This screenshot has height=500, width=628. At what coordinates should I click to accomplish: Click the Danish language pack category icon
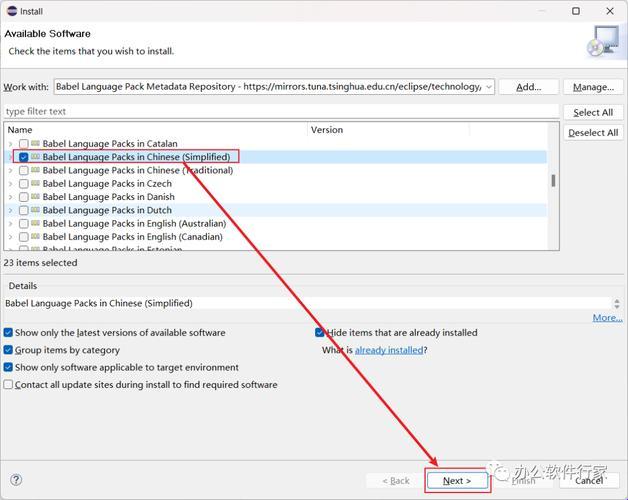[35, 197]
